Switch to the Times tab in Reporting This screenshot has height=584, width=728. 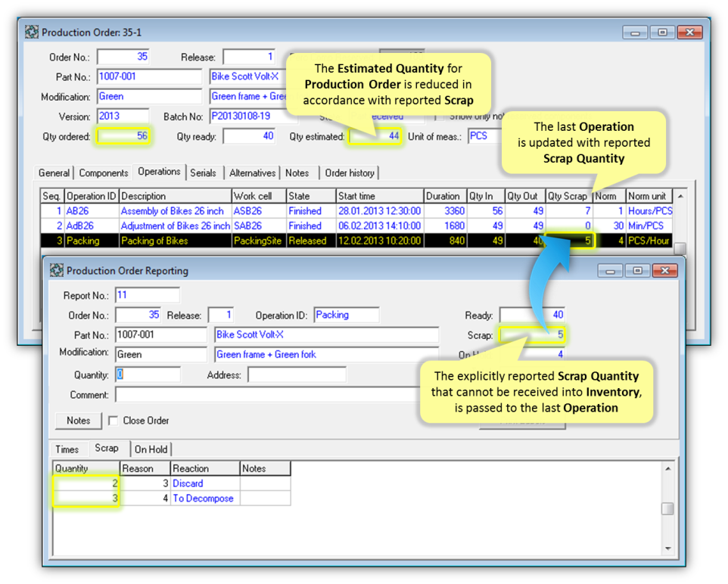pos(67,449)
